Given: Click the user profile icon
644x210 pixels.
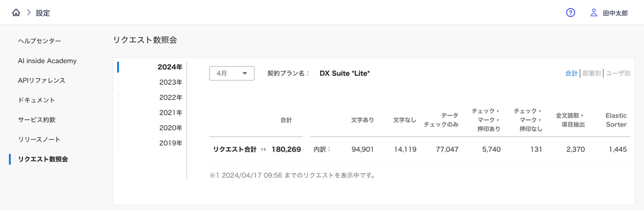Looking at the screenshot, I should tap(594, 13).
